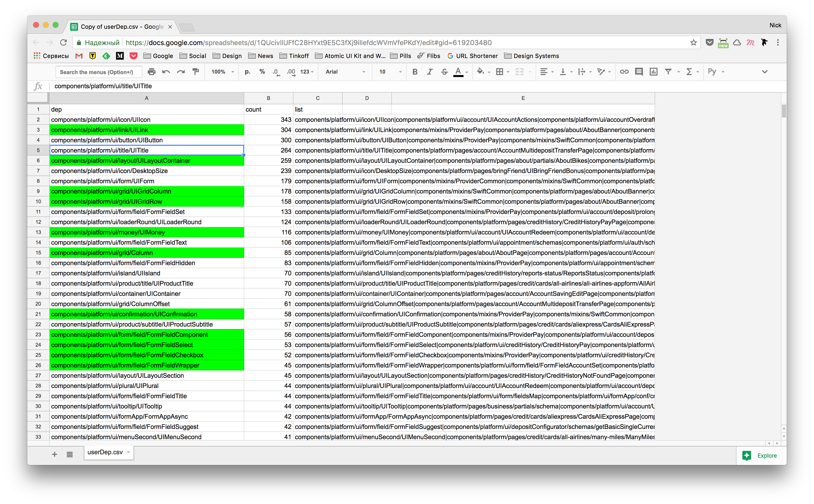Open the Pocket extension

709,42
